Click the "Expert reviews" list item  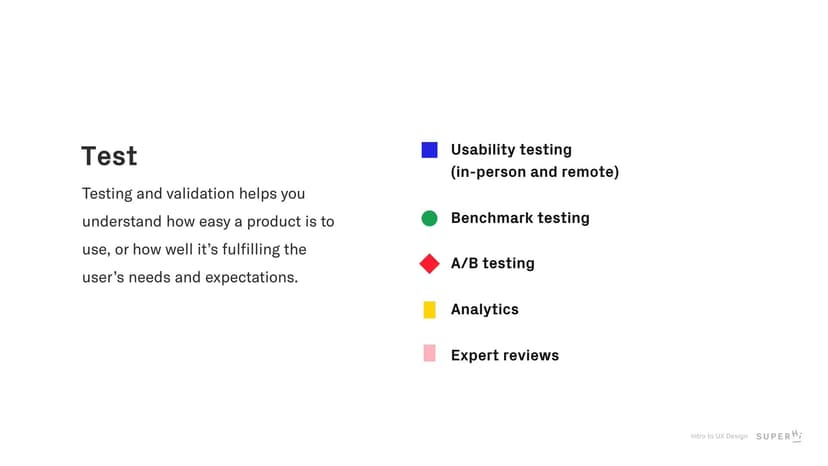[504, 356]
